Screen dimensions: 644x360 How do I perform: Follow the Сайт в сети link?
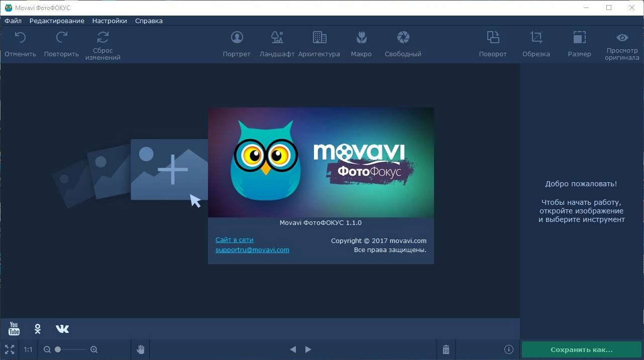tap(235, 240)
